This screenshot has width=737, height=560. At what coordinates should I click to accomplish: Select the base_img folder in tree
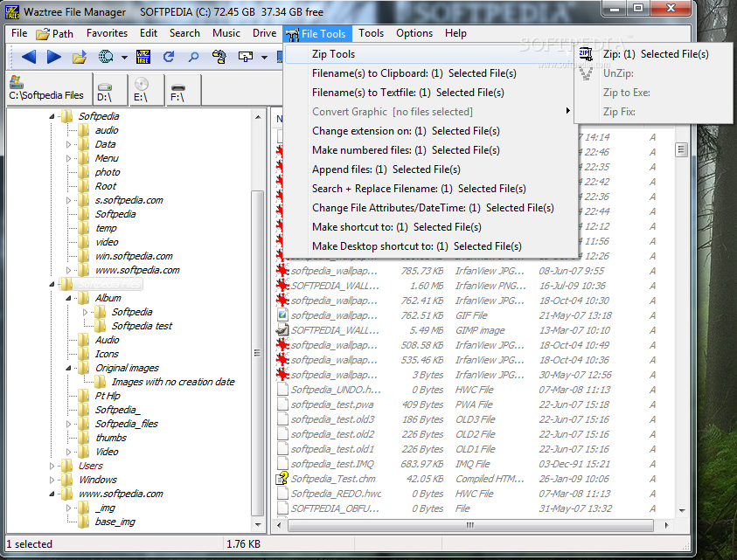pos(115,522)
